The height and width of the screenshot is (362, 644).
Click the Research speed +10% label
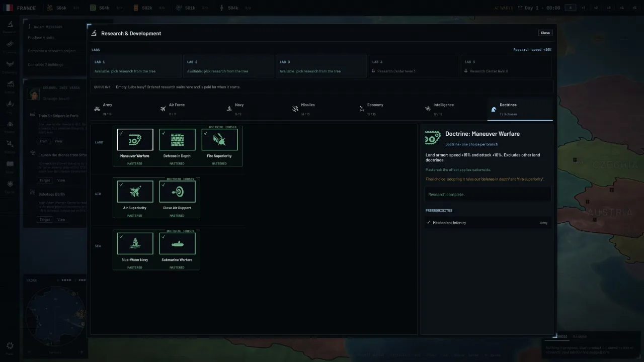coord(532,50)
